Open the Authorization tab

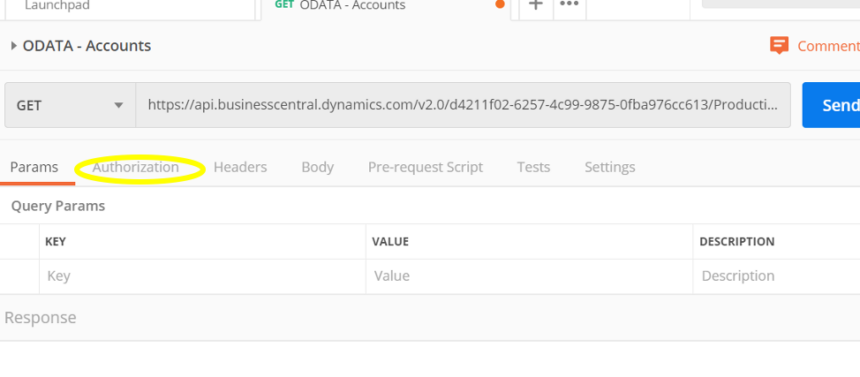pyautogui.click(x=135, y=167)
